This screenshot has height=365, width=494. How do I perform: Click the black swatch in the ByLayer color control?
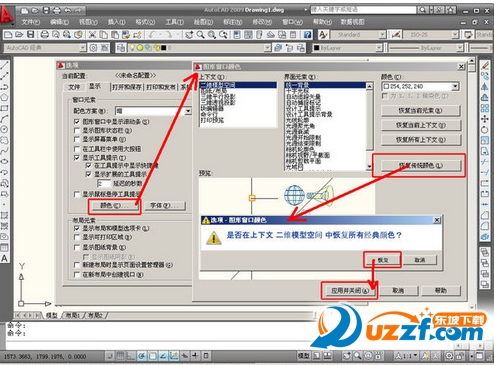pyautogui.click(x=316, y=48)
